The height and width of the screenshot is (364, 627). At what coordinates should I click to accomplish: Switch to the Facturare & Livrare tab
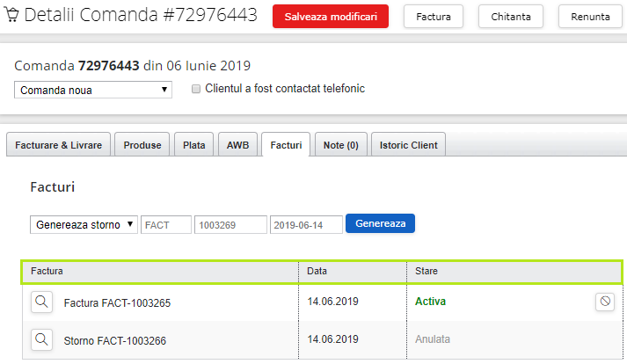point(59,145)
